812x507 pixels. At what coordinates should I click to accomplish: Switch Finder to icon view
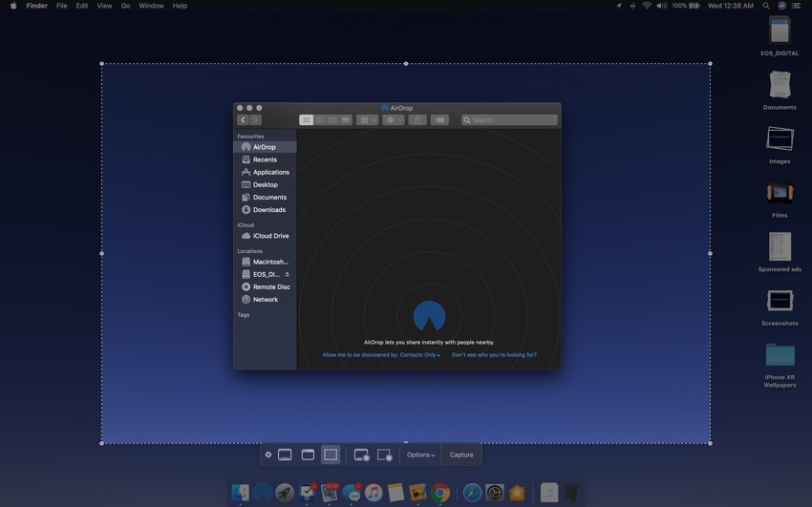pyautogui.click(x=306, y=120)
